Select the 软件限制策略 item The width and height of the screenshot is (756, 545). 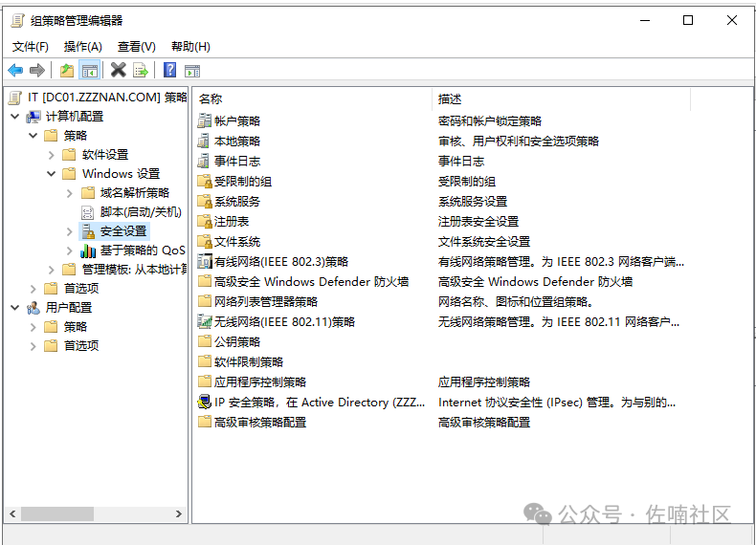[249, 361]
